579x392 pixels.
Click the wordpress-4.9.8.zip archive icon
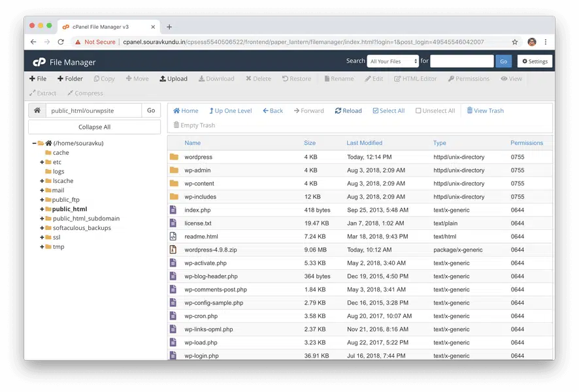point(173,250)
